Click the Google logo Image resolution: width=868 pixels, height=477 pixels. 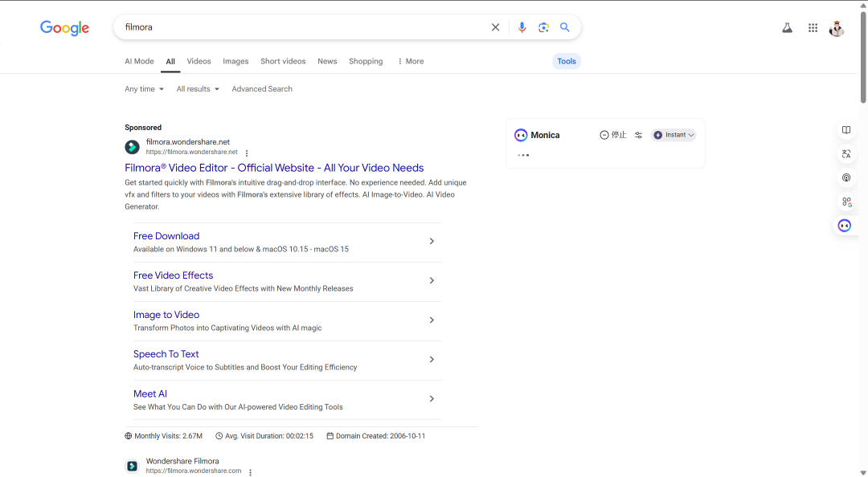[65, 27]
